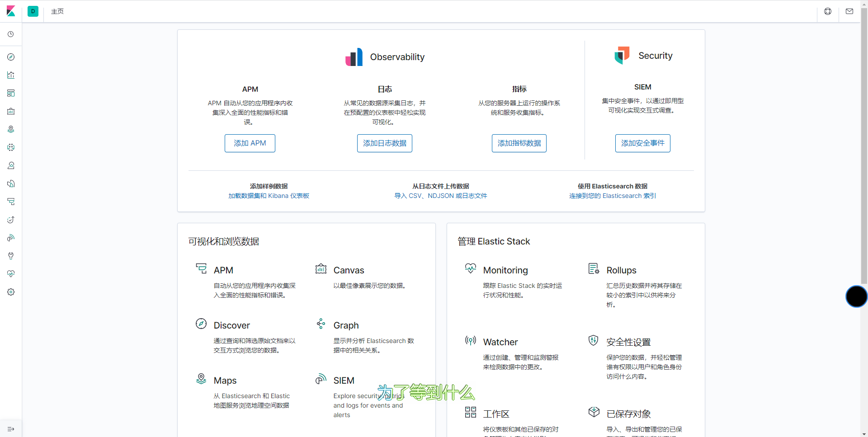Click the Rollups card icon

click(594, 268)
